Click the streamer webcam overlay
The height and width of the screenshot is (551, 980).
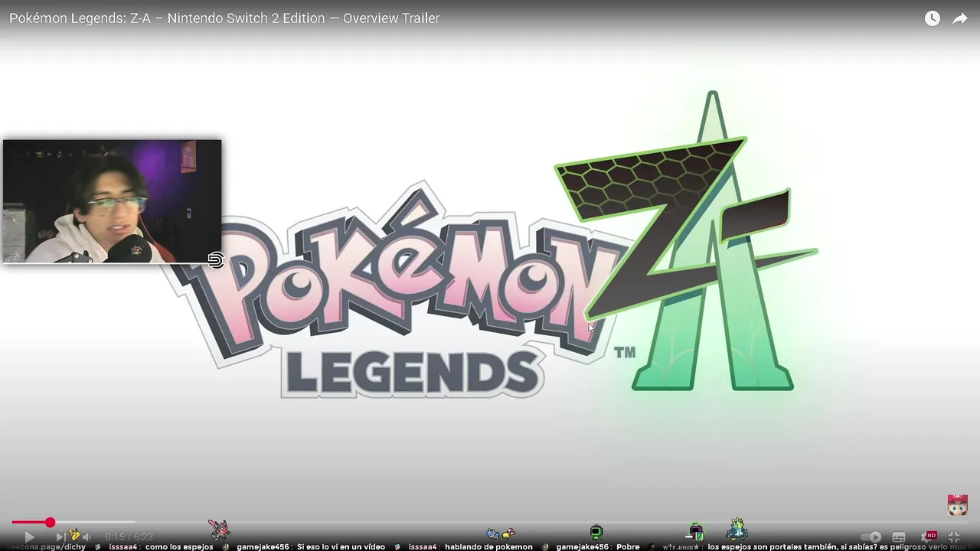pyautogui.click(x=112, y=201)
